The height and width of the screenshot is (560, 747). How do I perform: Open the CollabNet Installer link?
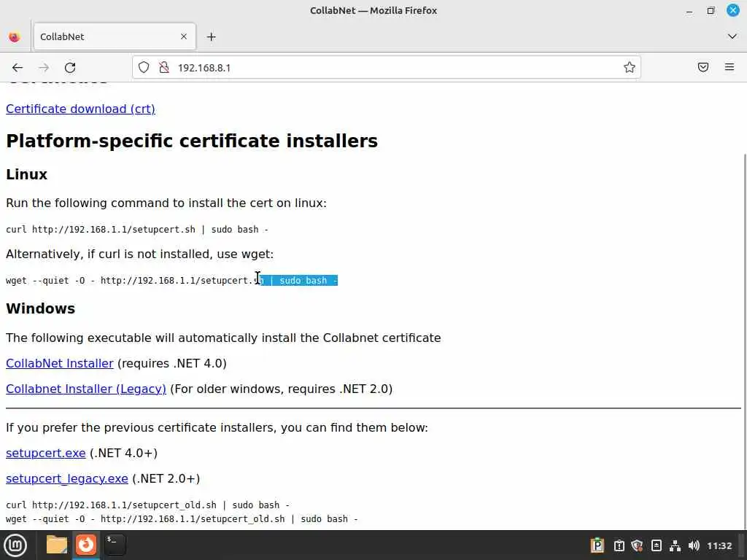coord(60,363)
